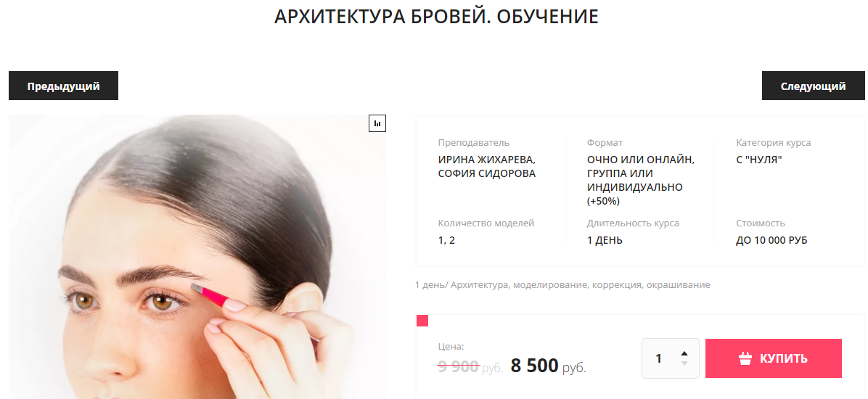
Task: Add course to cart with Купить
Action: (x=774, y=358)
